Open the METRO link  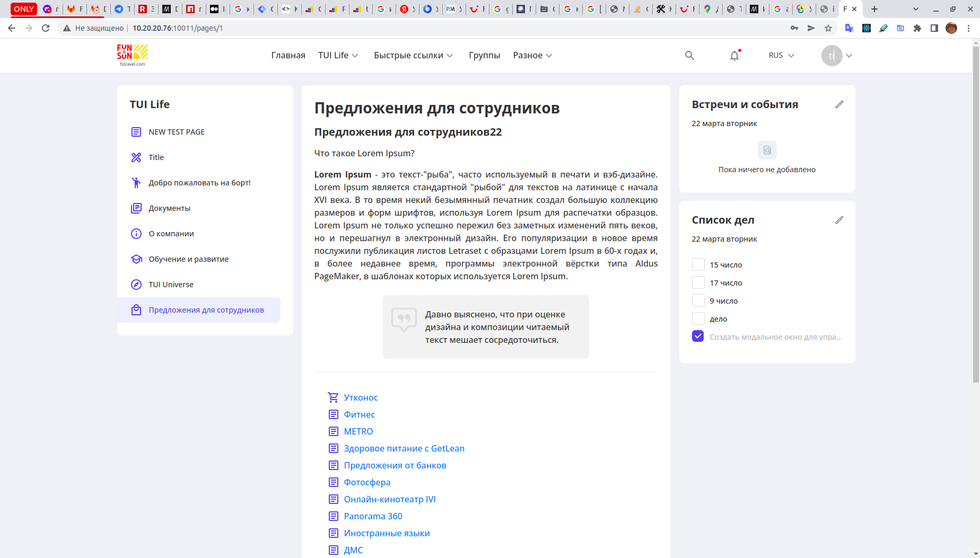[358, 431]
